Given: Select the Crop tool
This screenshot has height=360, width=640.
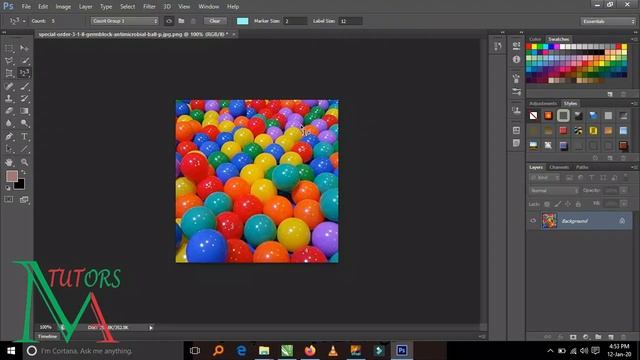Looking at the screenshot, I should coord(9,73).
